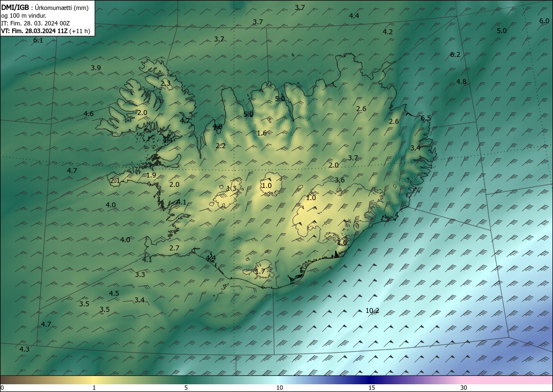Click the 3.9 value on the map
This screenshot has width=553, height=392.
(96, 67)
